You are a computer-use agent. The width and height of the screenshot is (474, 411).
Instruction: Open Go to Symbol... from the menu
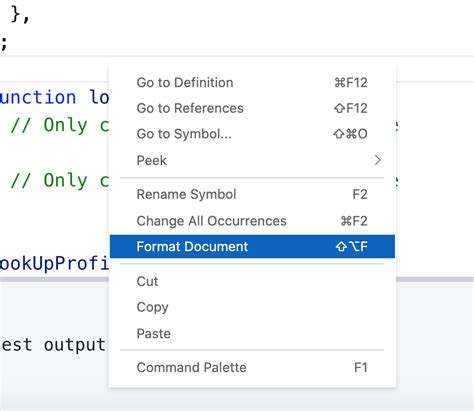click(x=252, y=134)
